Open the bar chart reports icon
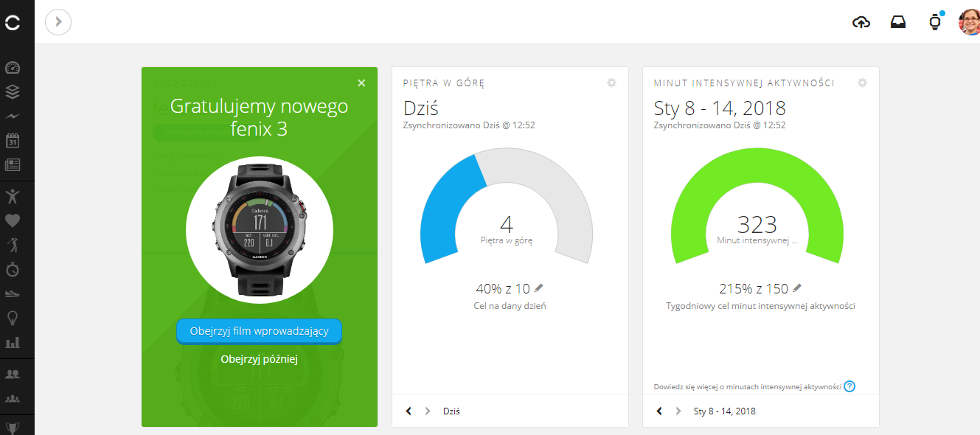 tap(13, 342)
